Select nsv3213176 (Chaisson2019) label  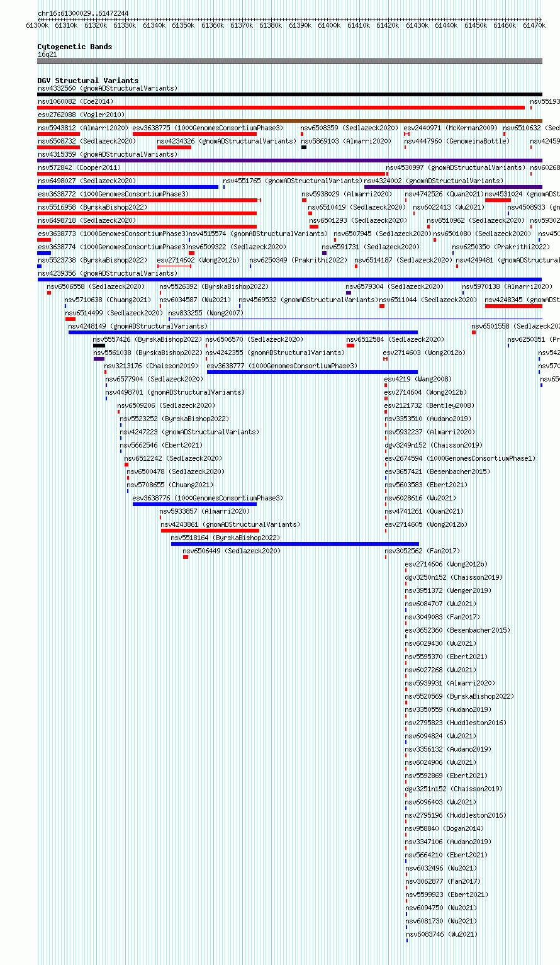click(x=152, y=366)
